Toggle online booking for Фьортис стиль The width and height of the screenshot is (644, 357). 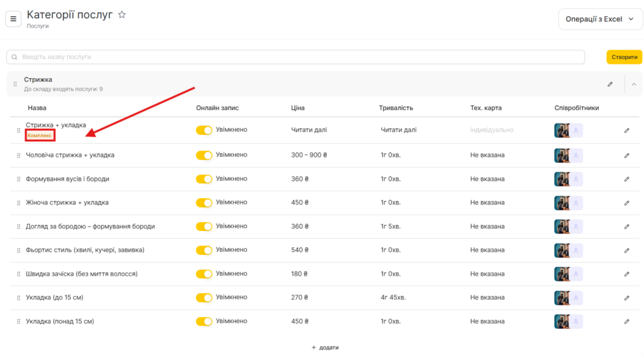tap(204, 250)
